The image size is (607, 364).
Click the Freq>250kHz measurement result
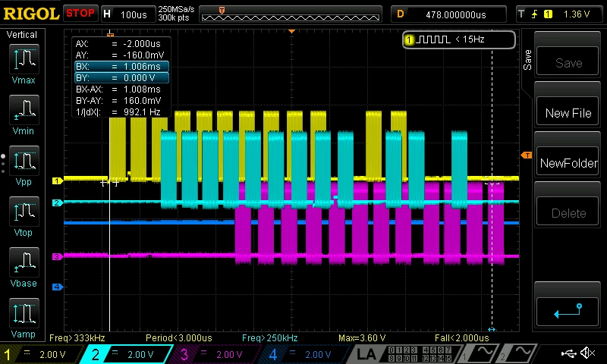(270, 338)
